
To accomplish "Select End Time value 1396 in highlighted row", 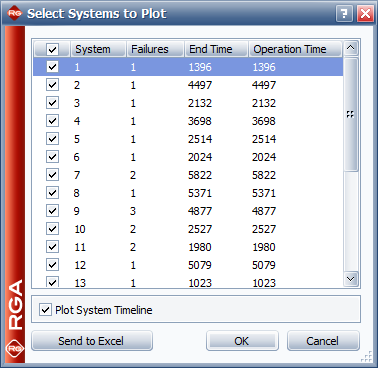I will [x=200, y=67].
